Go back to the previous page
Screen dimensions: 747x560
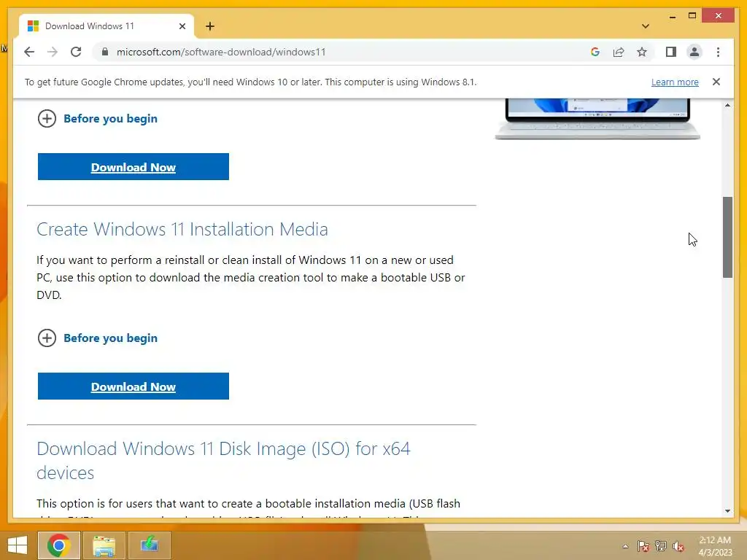(x=29, y=52)
